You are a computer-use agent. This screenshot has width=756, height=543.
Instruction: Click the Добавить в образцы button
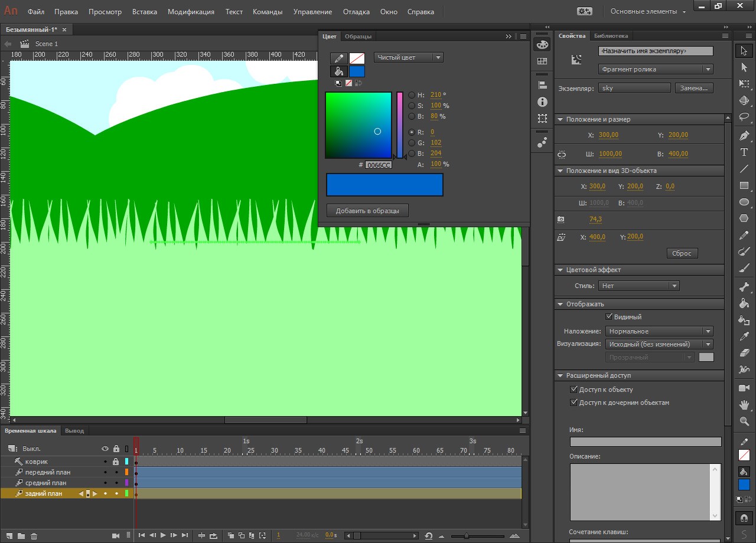(367, 211)
